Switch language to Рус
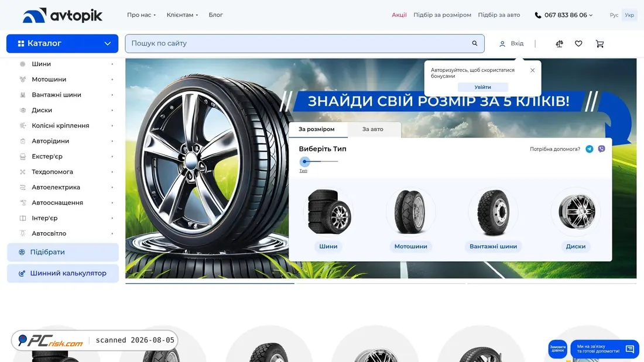This screenshot has height=362, width=644. pyautogui.click(x=614, y=15)
